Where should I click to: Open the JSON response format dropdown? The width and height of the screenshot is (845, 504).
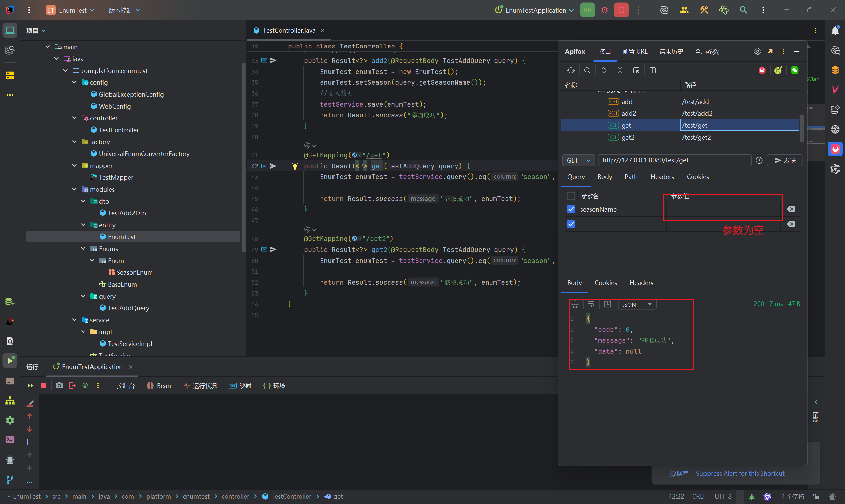(x=637, y=305)
